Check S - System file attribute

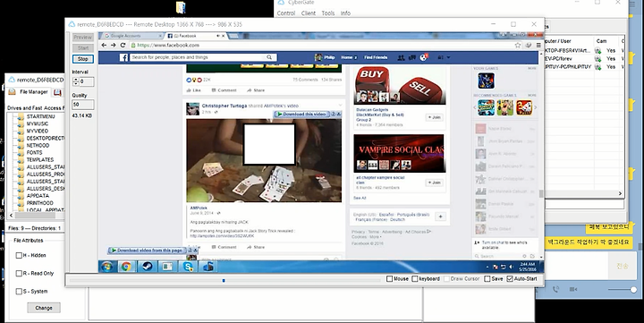19,292
